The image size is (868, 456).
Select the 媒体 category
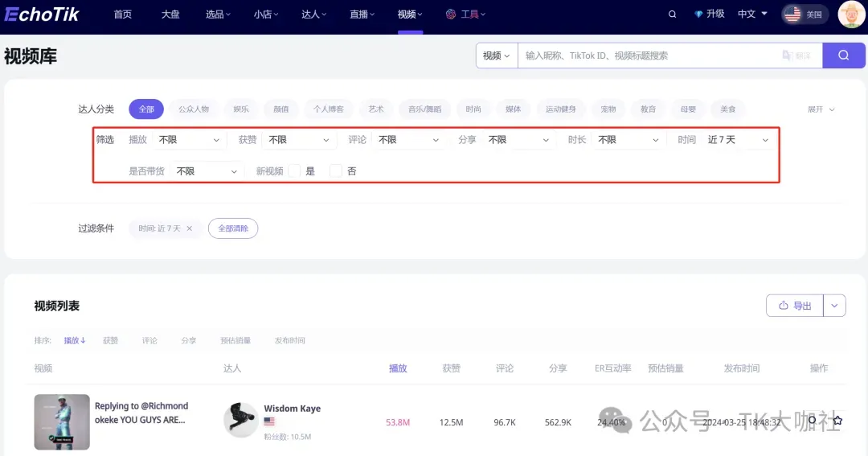point(513,109)
